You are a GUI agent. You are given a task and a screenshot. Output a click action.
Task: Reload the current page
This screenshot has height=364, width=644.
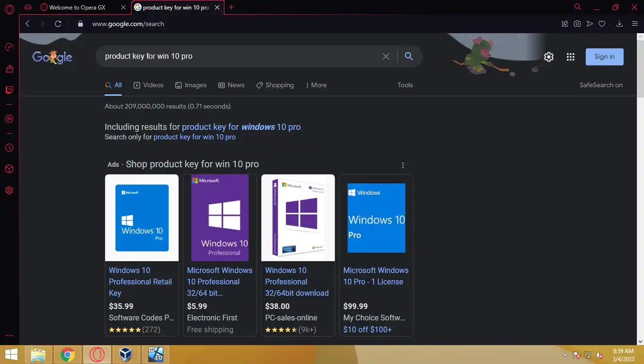coord(58,24)
